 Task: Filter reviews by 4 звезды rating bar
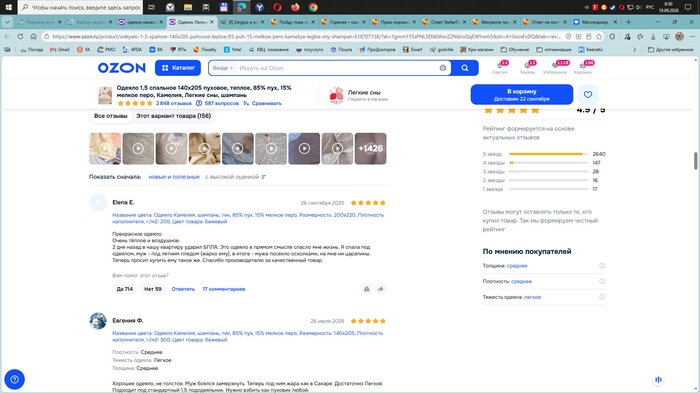coord(544,163)
